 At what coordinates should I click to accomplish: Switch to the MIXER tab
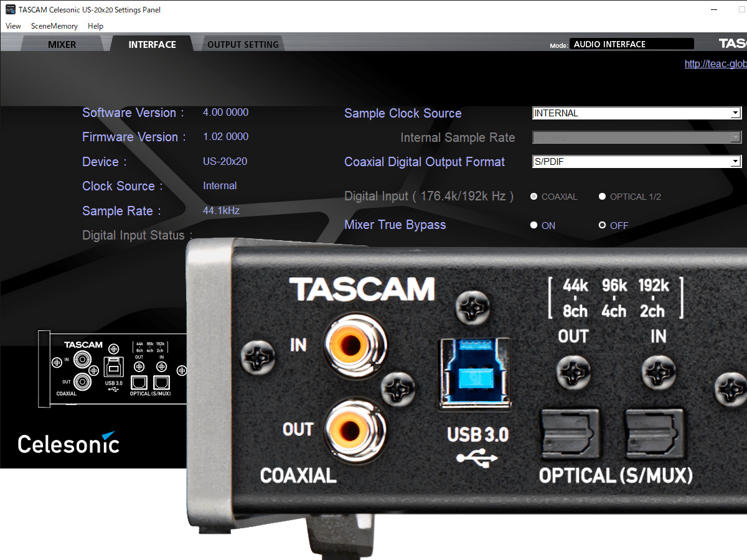click(62, 44)
